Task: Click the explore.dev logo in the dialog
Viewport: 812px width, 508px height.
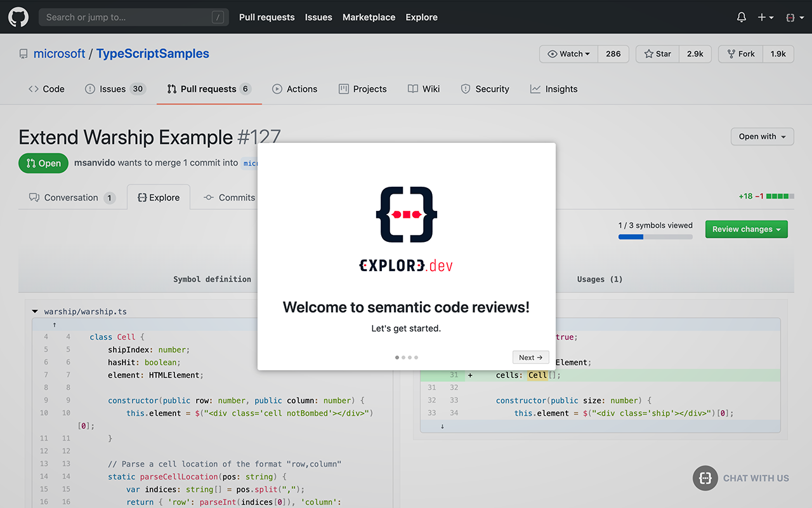Action: pos(406,229)
